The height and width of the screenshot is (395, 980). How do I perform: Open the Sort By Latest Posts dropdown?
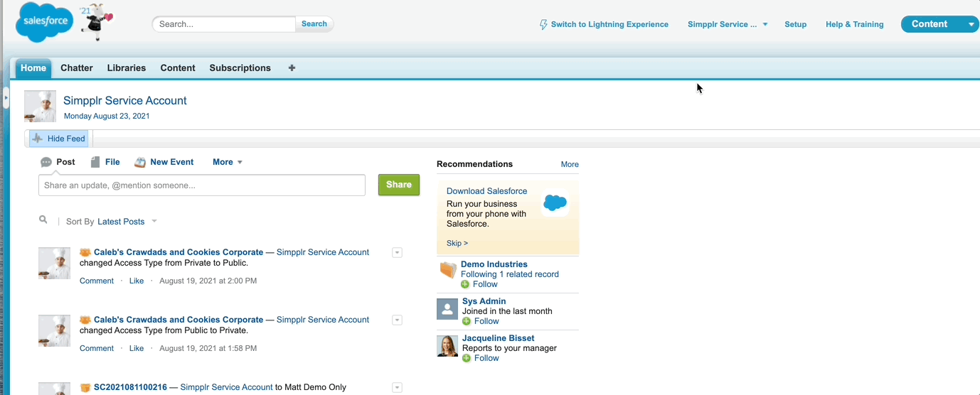(154, 222)
